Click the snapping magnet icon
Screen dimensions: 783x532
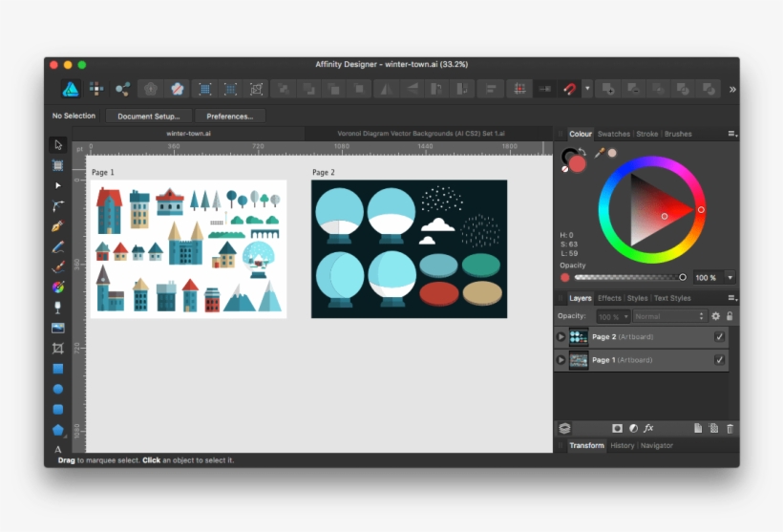pyautogui.click(x=569, y=89)
